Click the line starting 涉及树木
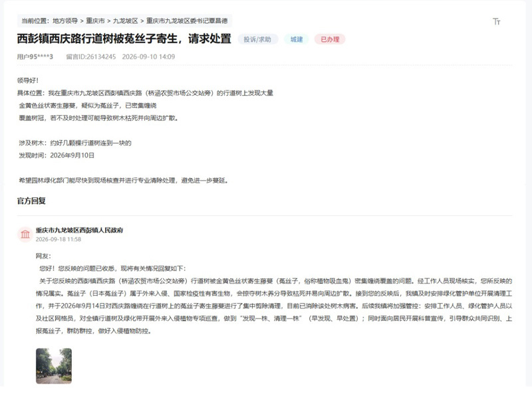 (x=75, y=143)
